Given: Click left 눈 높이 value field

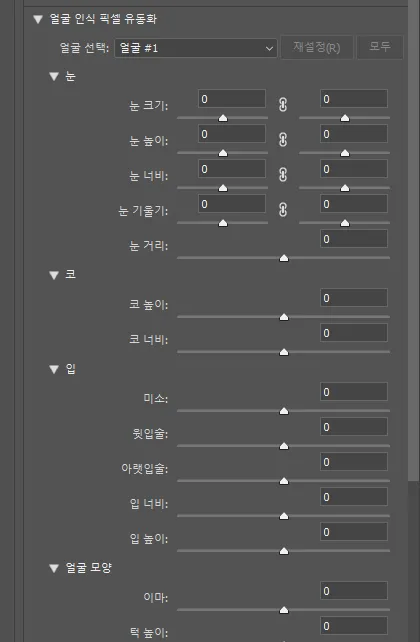Looking at the screenshot, I should coord(232,134).
